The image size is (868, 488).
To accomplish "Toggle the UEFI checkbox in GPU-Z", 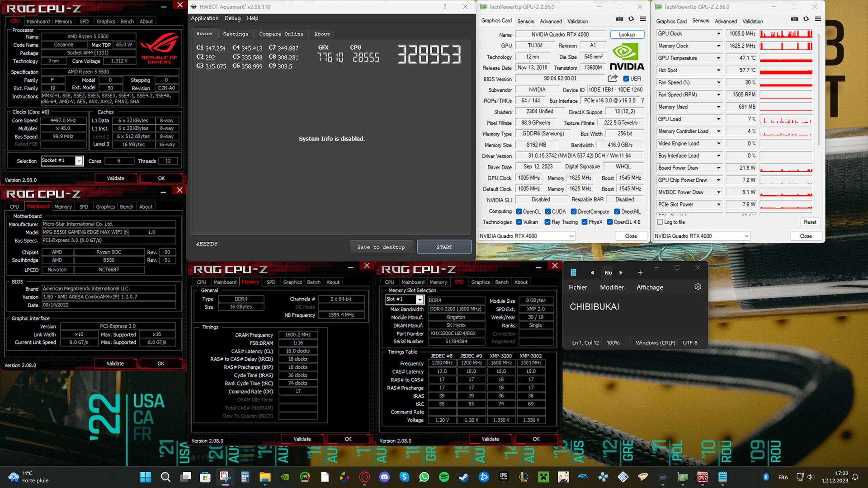I will tap(626, 79).
